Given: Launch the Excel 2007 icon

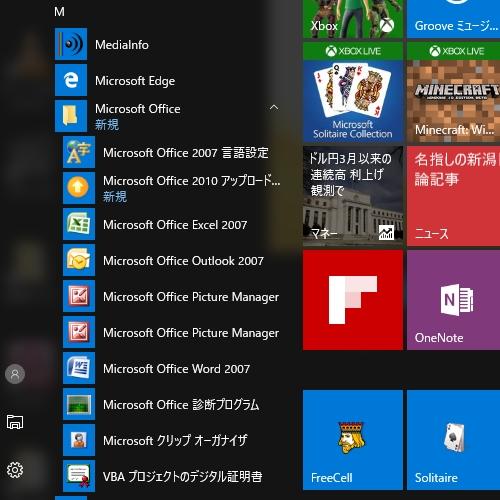Looking at the screenshot, I should (79, 224).
